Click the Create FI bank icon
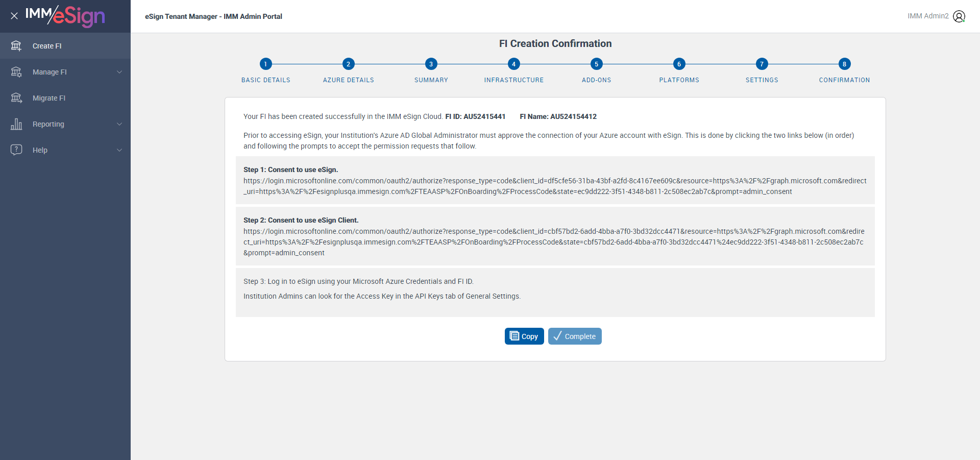Image resolution: width=980 pixels, height=460 pixels. pos(16,46)
